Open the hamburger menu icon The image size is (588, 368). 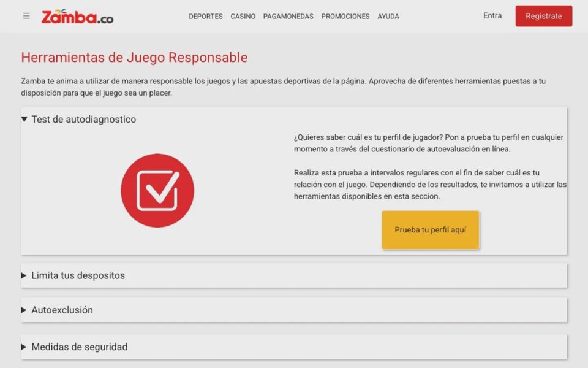(26, 16)
